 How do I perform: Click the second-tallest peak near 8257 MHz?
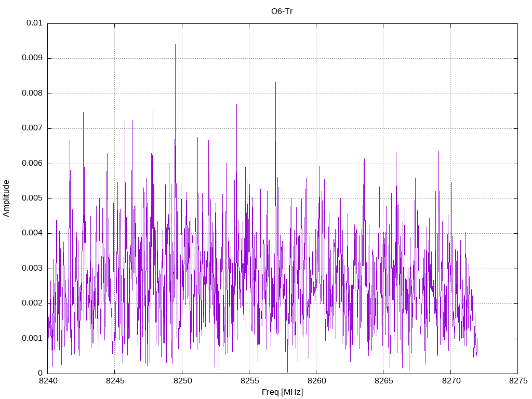[275, 83]
